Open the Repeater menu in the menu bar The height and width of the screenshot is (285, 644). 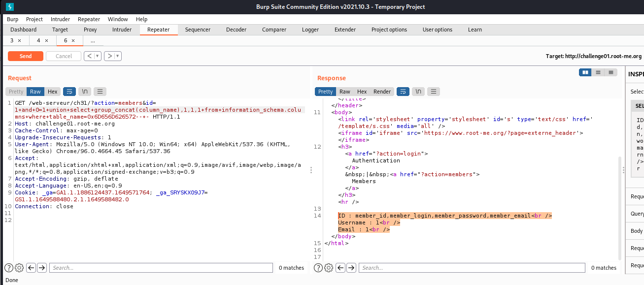pyautogui.click(x=89, y=19)
